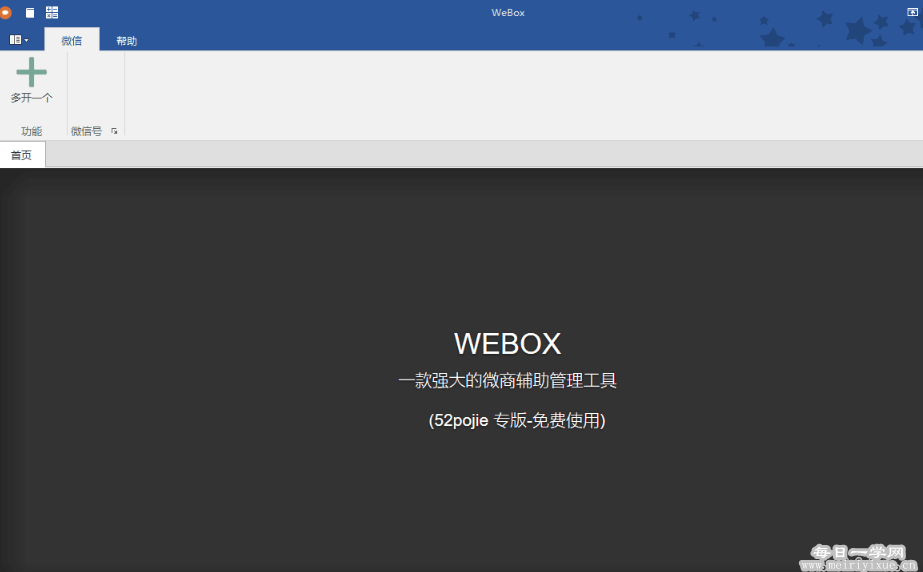
Task: Click the 微信号 group label
Action: pyautogui.click(x=87, y=131)
